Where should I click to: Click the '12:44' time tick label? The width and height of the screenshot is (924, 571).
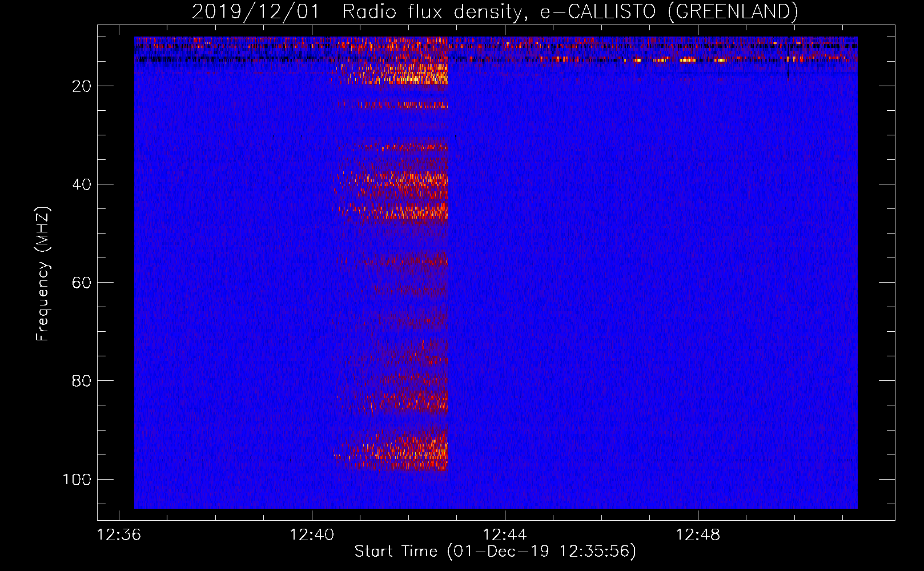(x=505, y=535)
